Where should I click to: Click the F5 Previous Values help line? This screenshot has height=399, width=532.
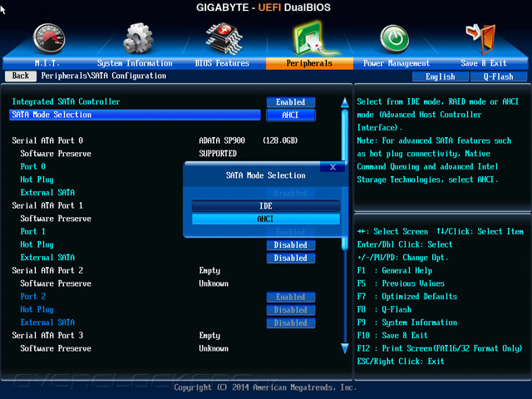click(401, 283)
